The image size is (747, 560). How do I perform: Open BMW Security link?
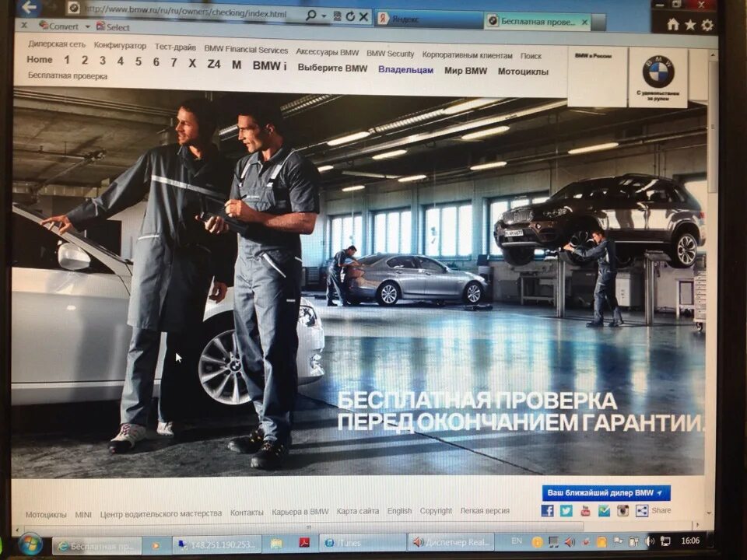390,54
